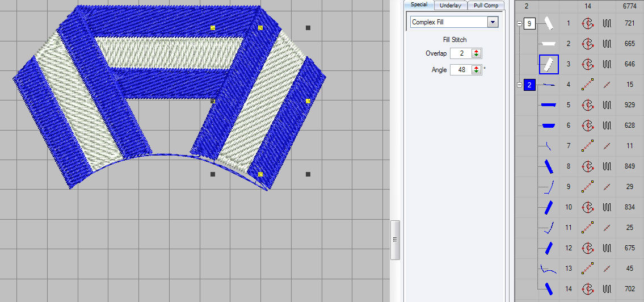The height and width of the screenshot is (302, 644).
Task: Click tatami stitch pattern icon in row 5
Action: point(607,105)
